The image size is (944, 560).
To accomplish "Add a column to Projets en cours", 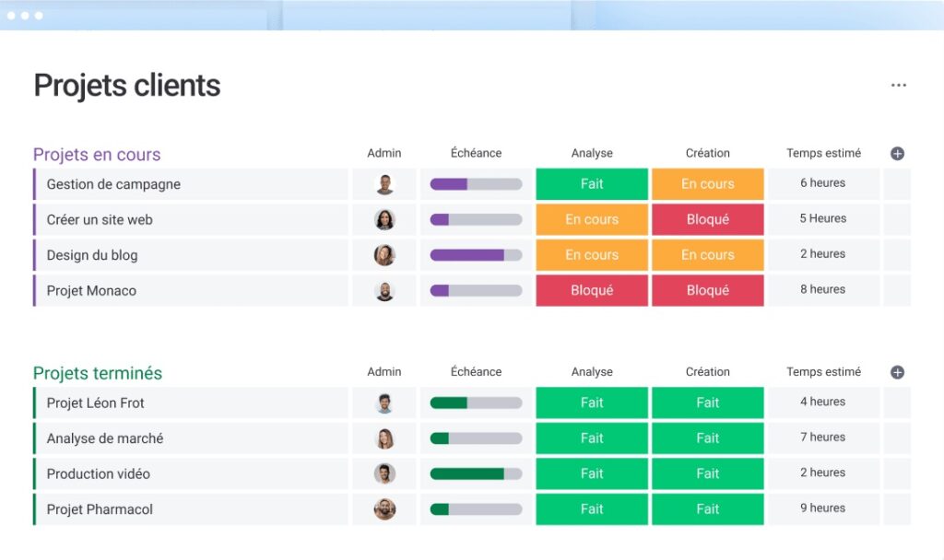I will [x=897, y=154].
